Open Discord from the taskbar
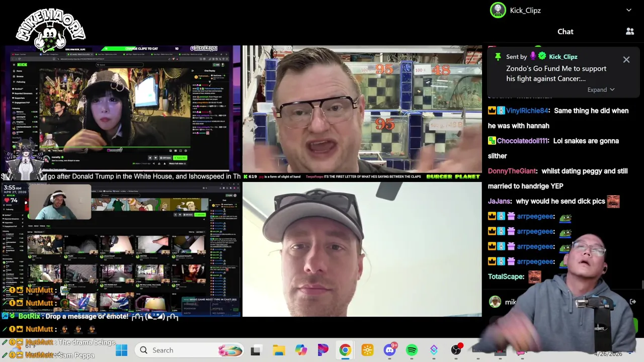 (x=390, y=350)
